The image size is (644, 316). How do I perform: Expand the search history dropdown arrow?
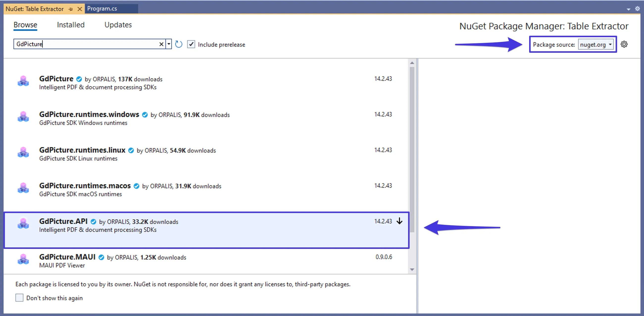(169, 44)
